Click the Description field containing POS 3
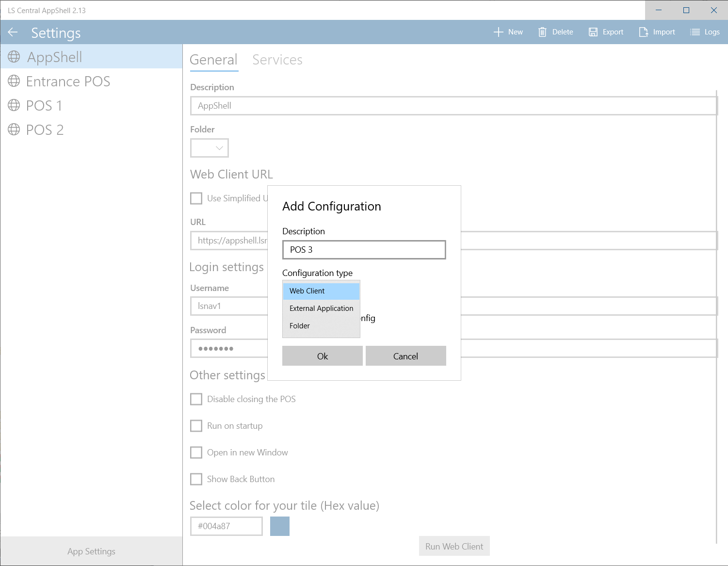The height and width of the screenshot is (566, 728). 364,250
